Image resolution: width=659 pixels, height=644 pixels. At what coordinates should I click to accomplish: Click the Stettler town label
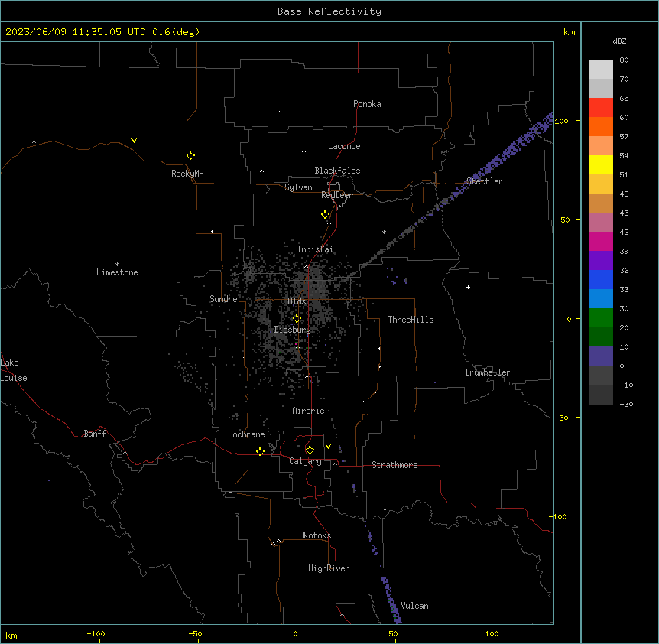[x=485, y=181]
